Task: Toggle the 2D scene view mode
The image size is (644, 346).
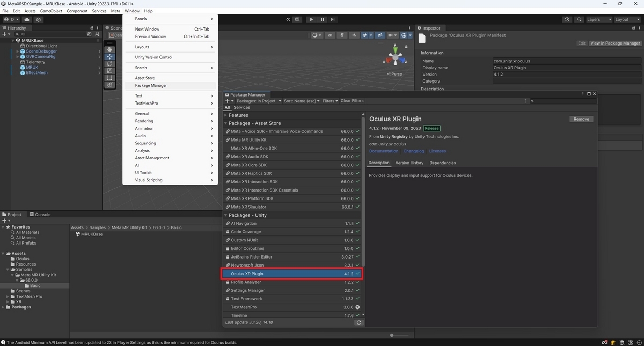Action: click(x=330, y=35)
